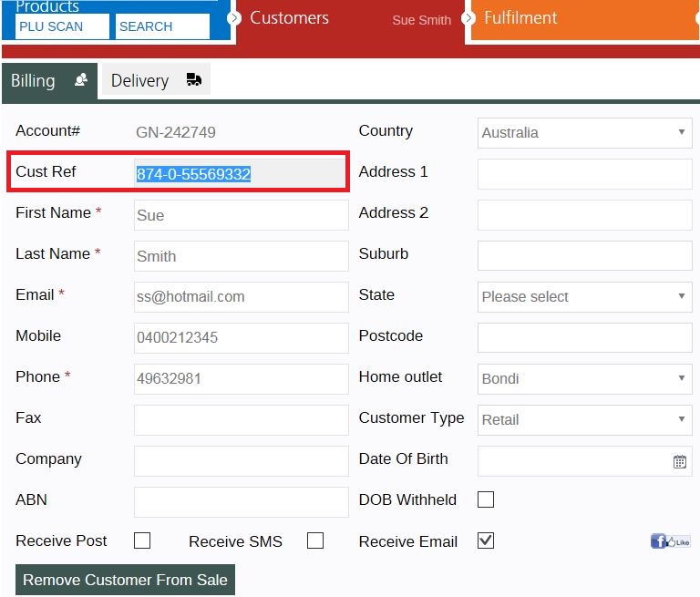Switch to the Billing tab
The image size is (700, 597).
coord(49,81)
